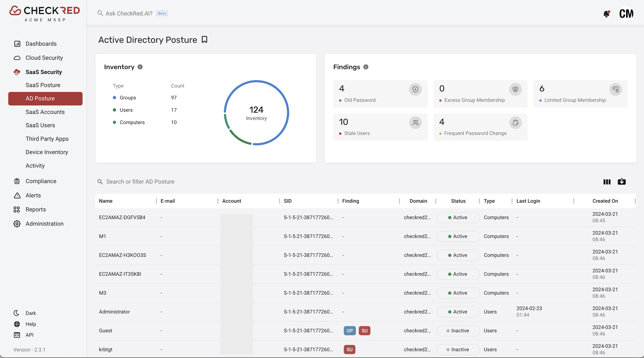
Task: Open the column chooser icon above table
Action: [x=607, y=182]
